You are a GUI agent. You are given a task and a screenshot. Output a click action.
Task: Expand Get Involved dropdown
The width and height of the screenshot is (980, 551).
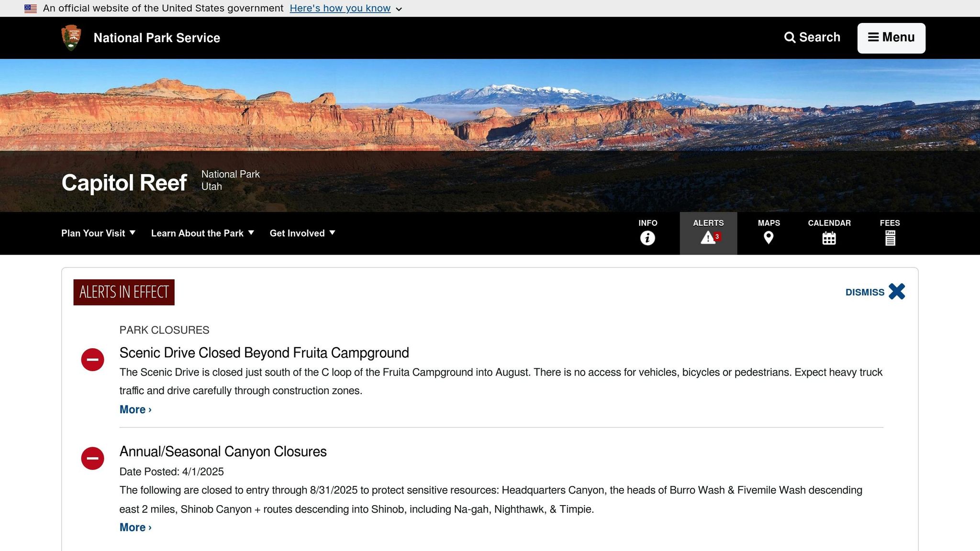pos(302,233)
